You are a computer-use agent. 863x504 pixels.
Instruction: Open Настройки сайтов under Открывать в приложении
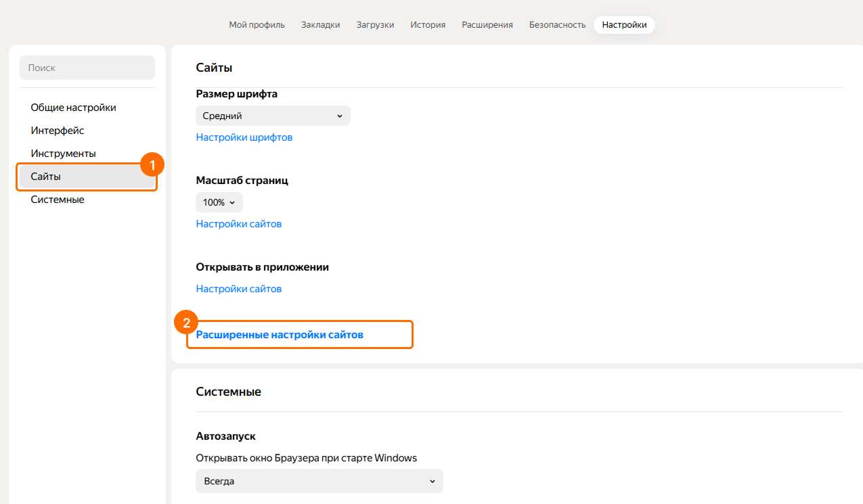(x=239, y=289)
